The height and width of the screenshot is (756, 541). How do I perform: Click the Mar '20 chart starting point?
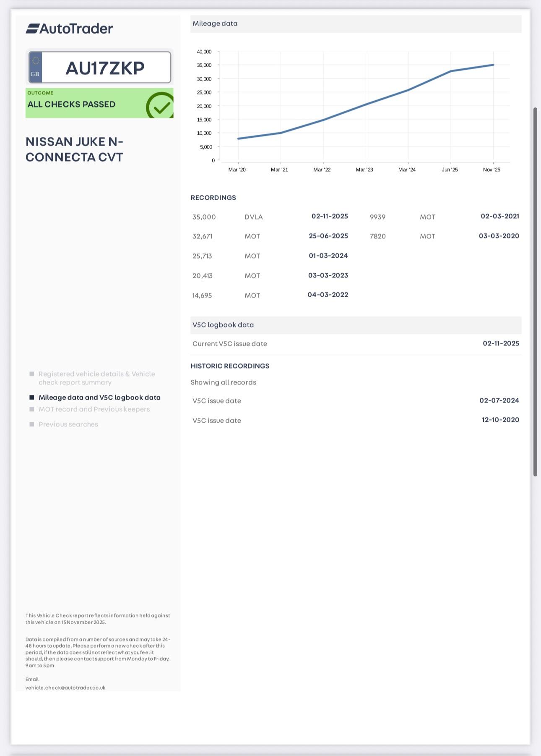238,139
